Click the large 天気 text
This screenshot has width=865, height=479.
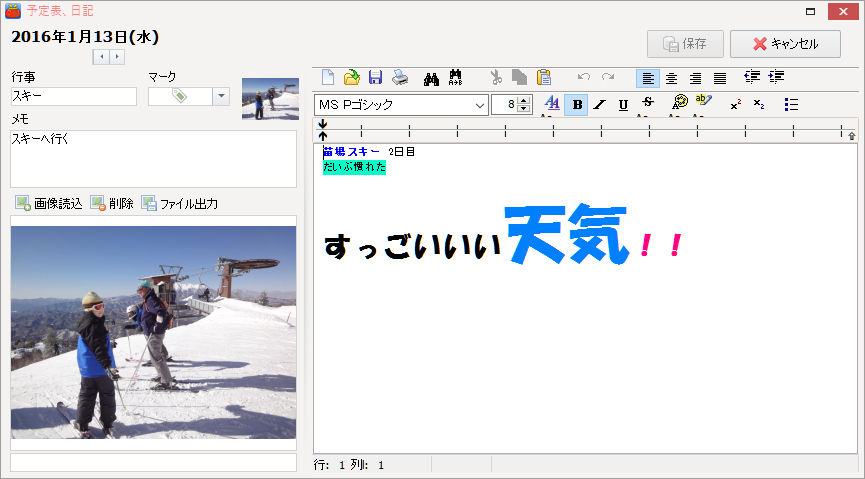point(567,233)
